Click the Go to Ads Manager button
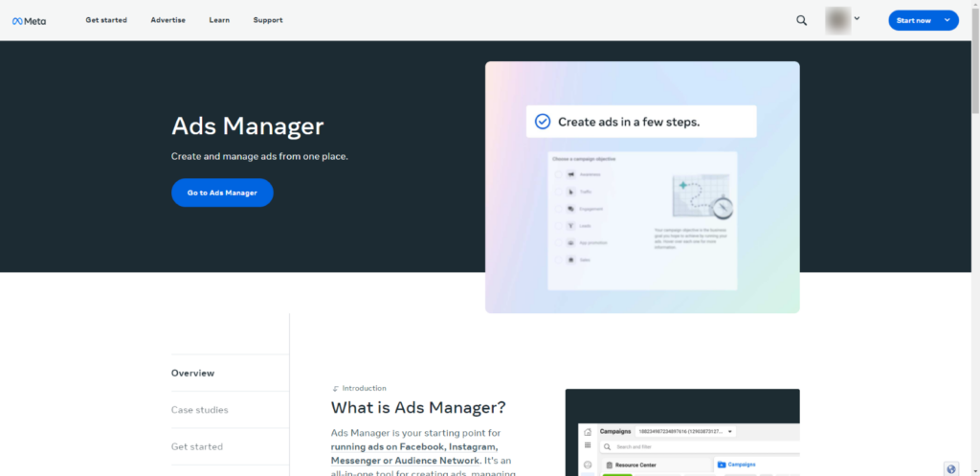 point(222,193)
